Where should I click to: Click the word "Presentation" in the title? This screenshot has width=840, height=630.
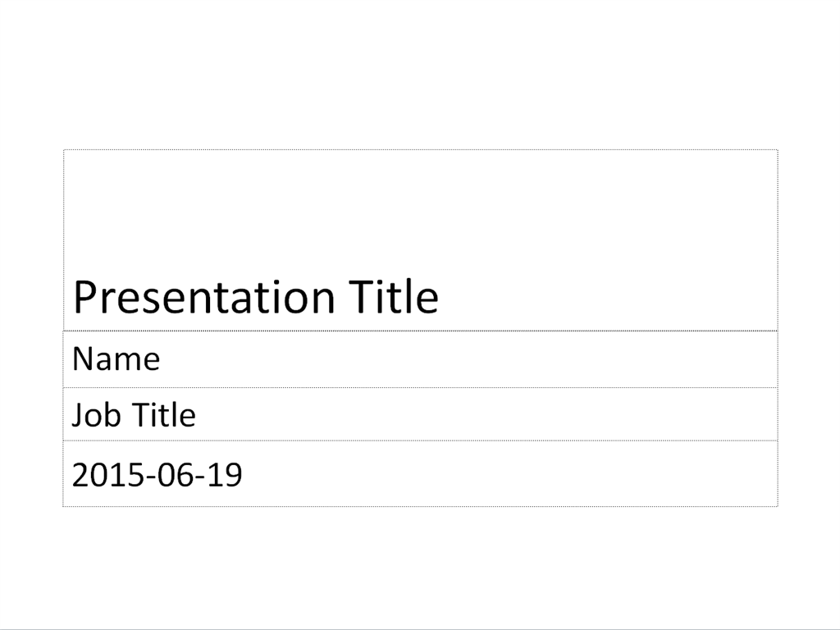[x=203, y=297]
